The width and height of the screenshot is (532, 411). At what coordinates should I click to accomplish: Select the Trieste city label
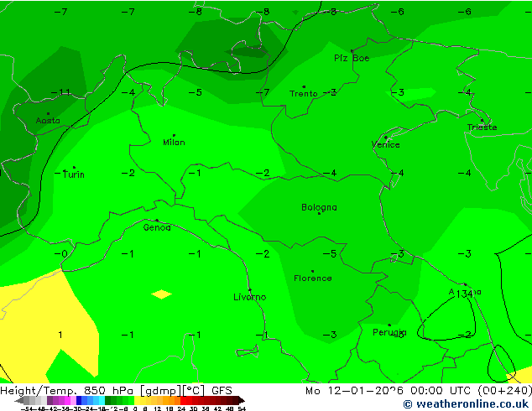482,127
